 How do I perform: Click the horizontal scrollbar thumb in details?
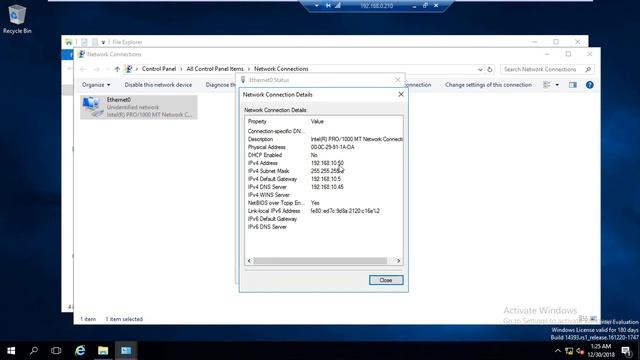click(x=320, y=261)
